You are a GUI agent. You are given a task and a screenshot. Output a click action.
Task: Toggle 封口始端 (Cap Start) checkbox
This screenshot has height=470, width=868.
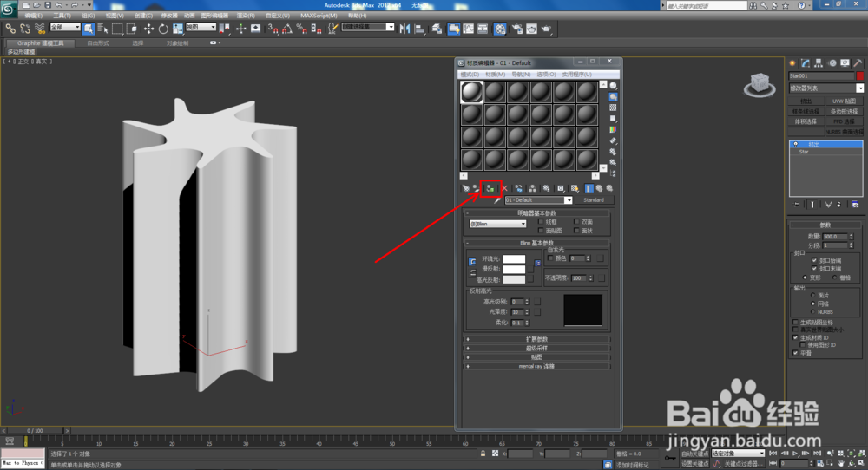click(x=814, y=260)
